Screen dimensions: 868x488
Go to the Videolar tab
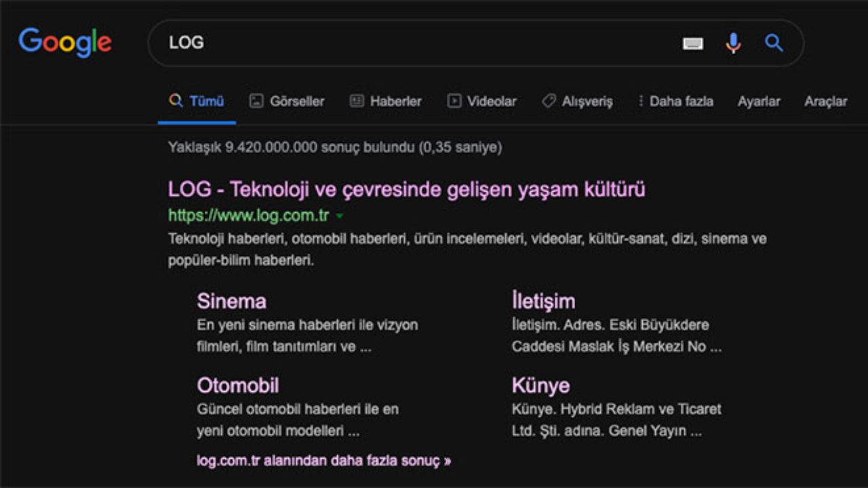tap(481, 101)
